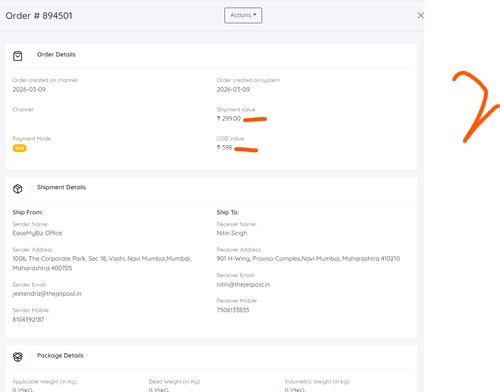Select the Order # 894501 heading
The height and width of the screenshot is (392, 500).
coord(39,16)
